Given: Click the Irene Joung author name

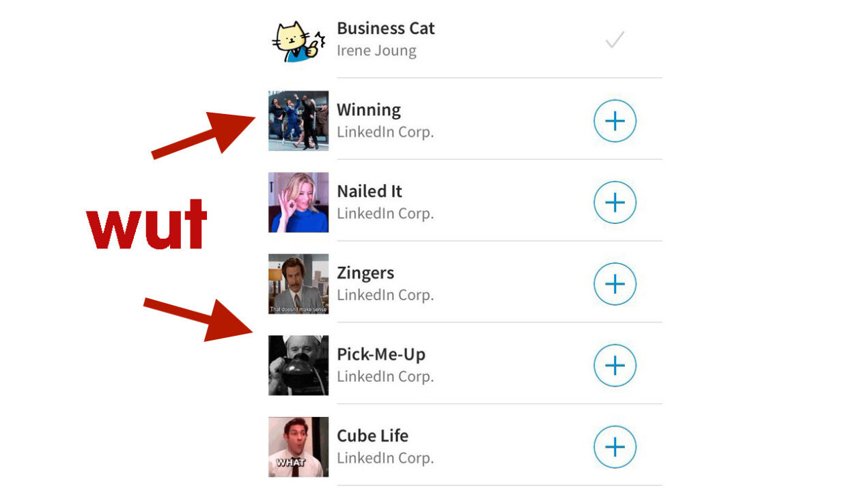Looking at the screenshot, I should click(376, 51).
